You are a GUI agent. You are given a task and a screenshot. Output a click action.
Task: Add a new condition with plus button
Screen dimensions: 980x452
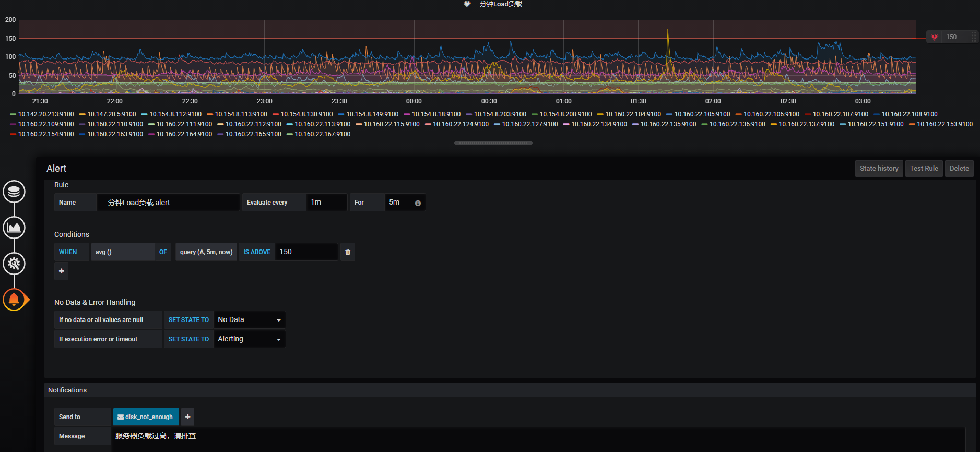[x=62, y=271]
